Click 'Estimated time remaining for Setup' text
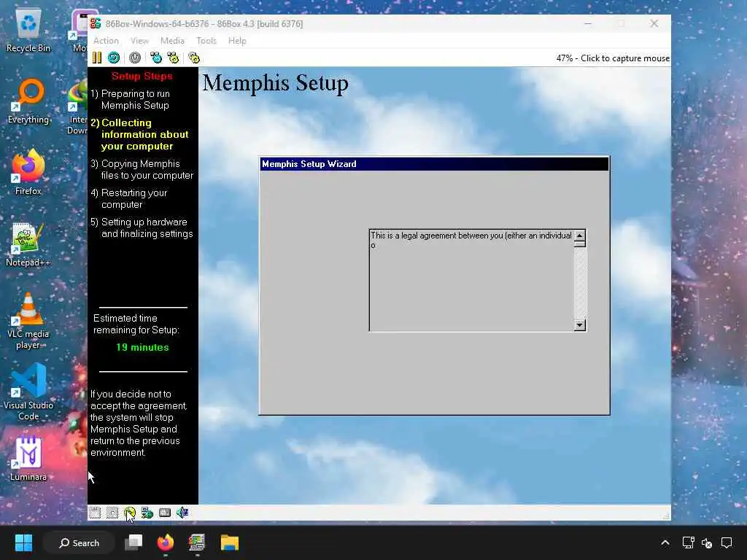 [136, 324]
